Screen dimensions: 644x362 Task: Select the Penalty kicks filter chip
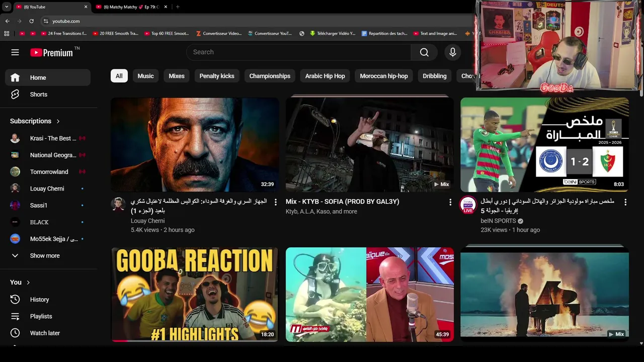pyautogui.click(x=217, y=76)
